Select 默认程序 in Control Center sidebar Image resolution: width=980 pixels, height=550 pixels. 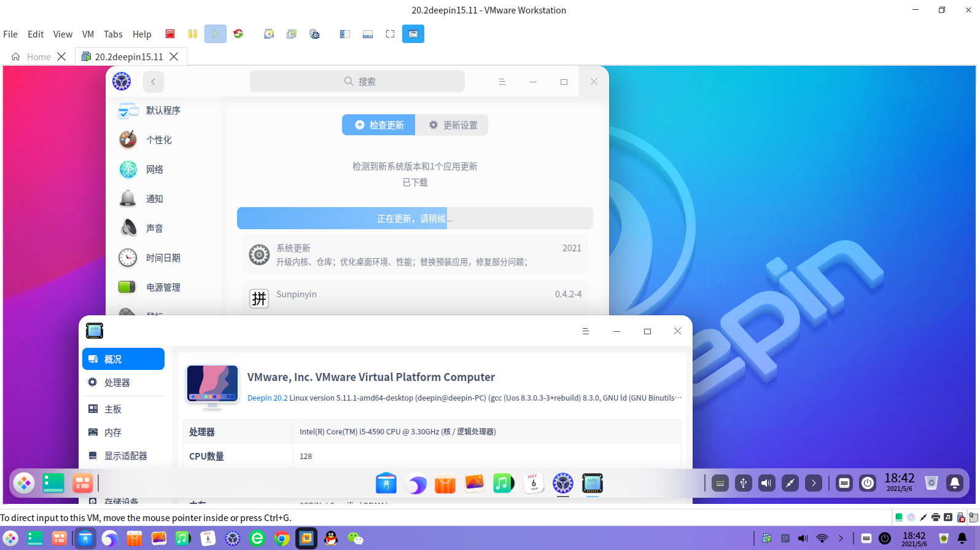pos(163,111)
